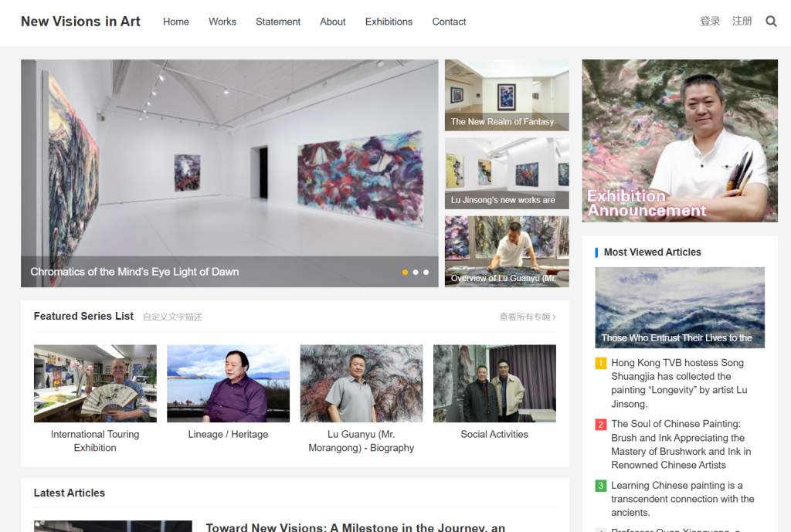Click the 登录 (login) link

pos(710,21)
